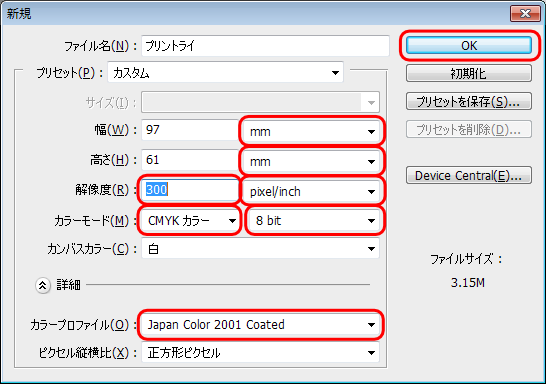The image size is (546, 384).
Task: Click the 新規 title bar text
Action: tap(19, 14)
